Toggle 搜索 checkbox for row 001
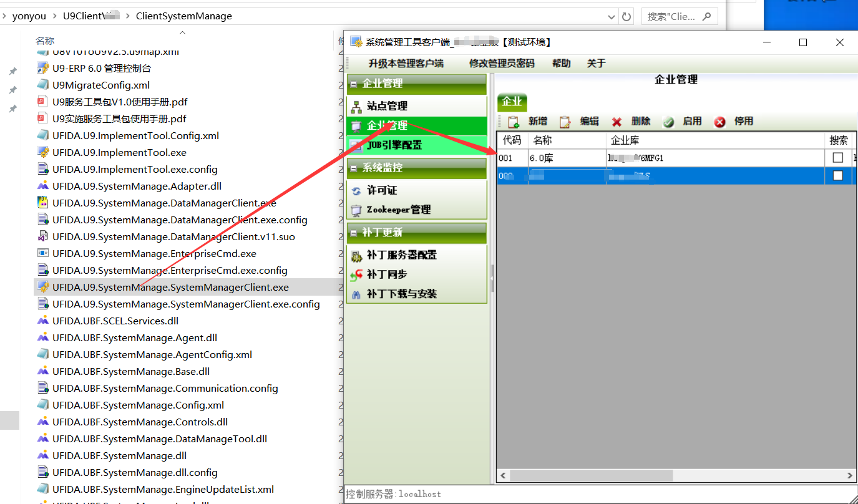 [x=838, y=158]
